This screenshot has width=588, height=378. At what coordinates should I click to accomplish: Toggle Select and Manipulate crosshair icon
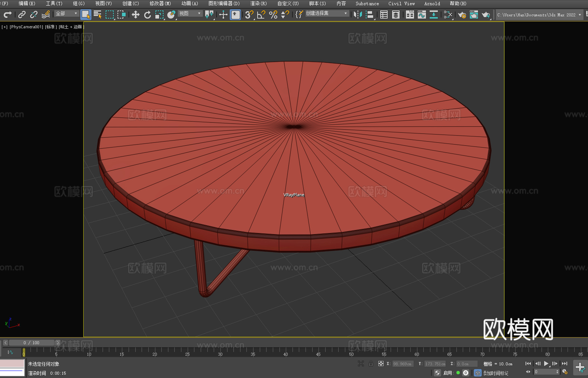223,14
